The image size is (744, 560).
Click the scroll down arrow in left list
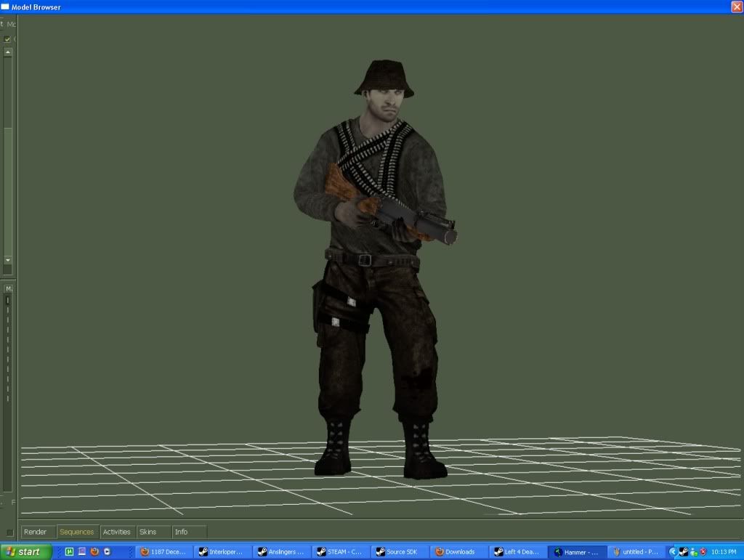(x=8, y=259)
